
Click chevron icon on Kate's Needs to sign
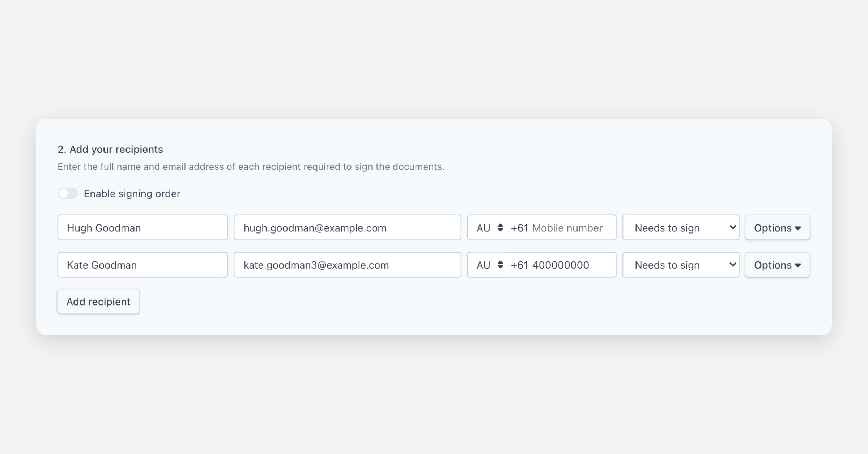coord(733,265)
